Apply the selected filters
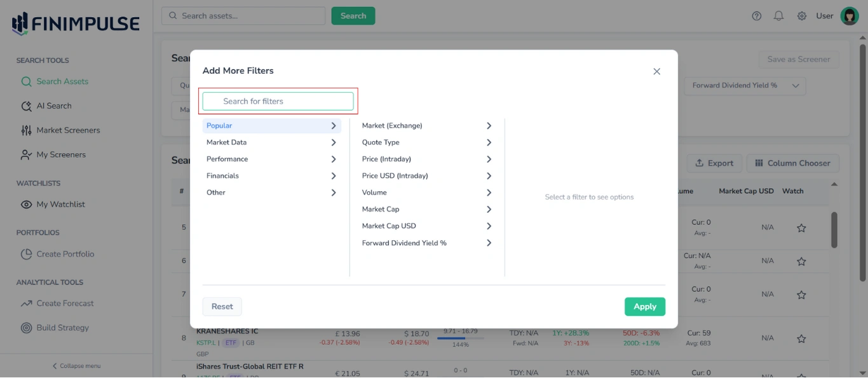This screenshot has width=868, height=378. pos(645,306)
